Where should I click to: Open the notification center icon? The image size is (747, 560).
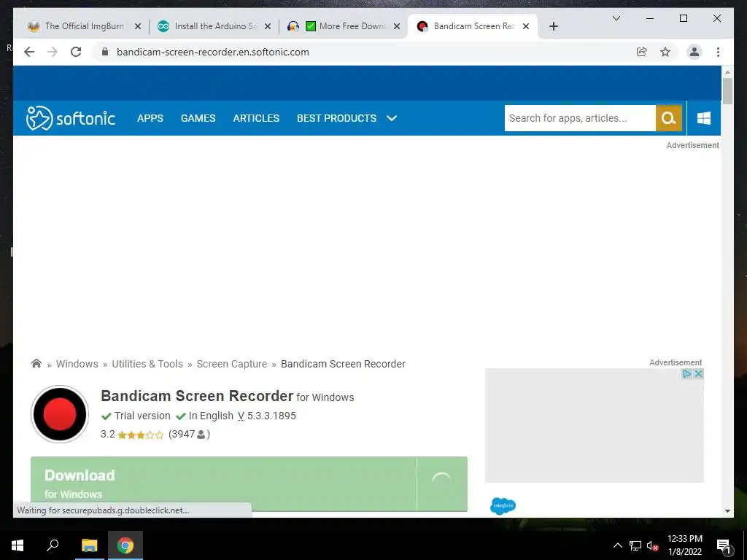(724, 545)
